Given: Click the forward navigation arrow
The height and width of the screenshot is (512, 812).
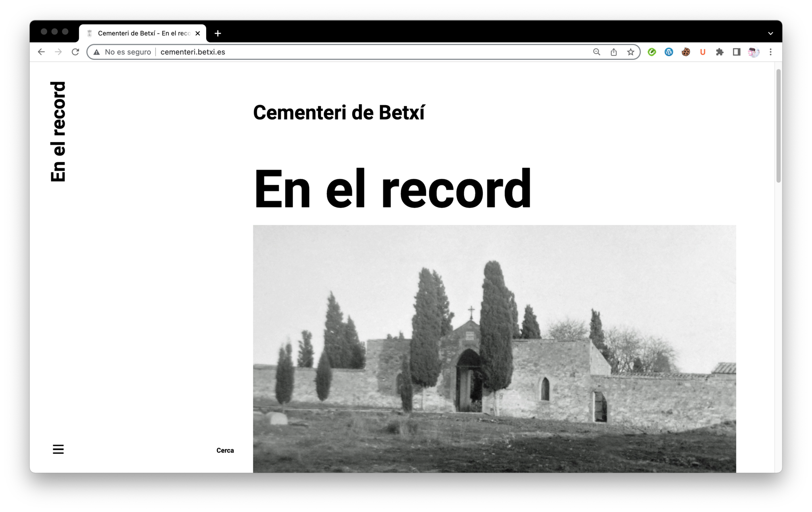Looking at the screenshot, I should (x=58, y=52).
